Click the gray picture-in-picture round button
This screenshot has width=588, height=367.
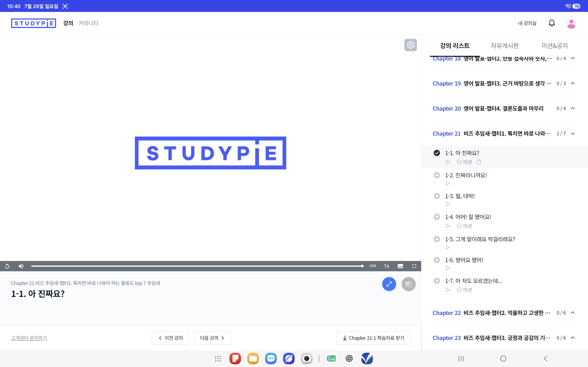point(408,284)
